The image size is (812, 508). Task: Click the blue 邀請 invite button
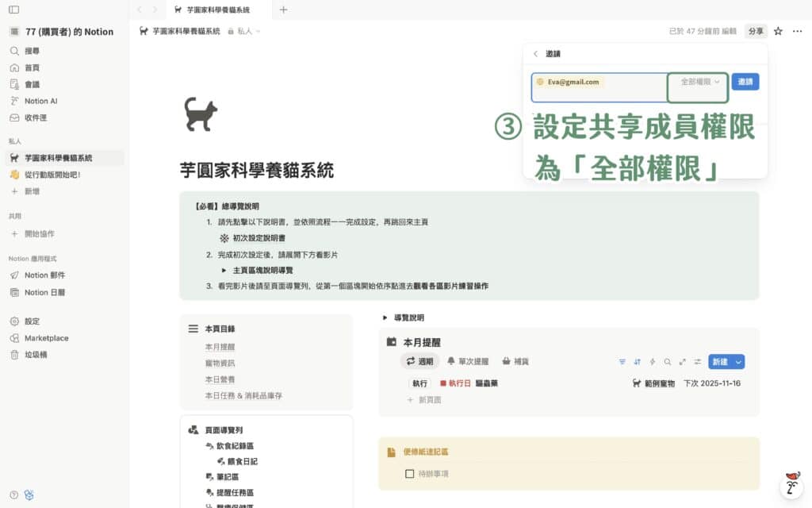click(x=745, y=82)
